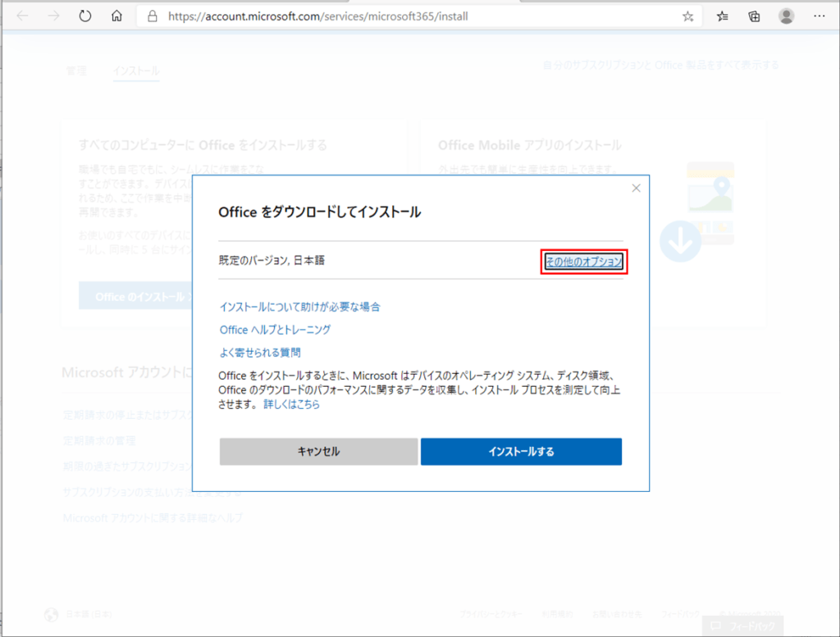Switch to the 管理 tab
Viewport: 840px width, 637px height.
pyautogui.click(x=76, y=71)
